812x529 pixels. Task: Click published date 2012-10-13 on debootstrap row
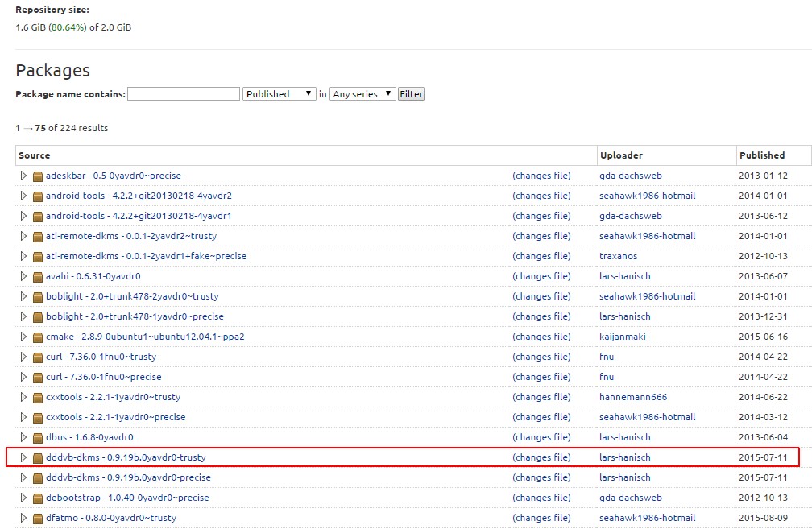point(764,498)
